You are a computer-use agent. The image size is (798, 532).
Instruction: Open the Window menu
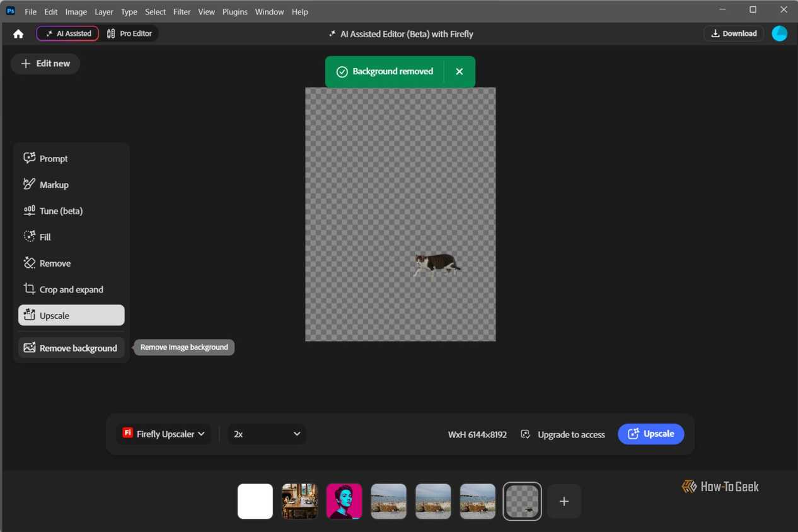point(269,11)
